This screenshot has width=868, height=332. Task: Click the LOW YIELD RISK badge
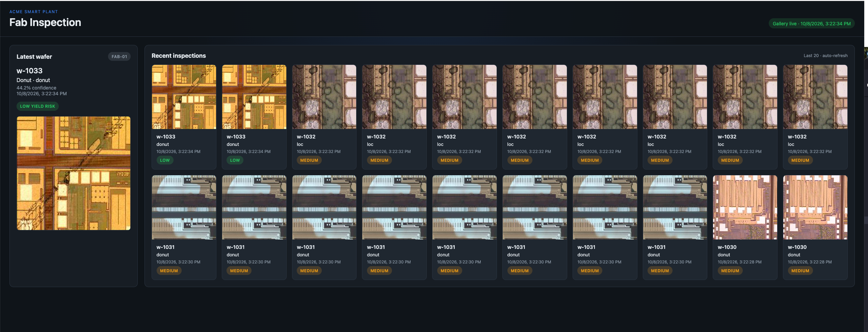pos(37,106)
